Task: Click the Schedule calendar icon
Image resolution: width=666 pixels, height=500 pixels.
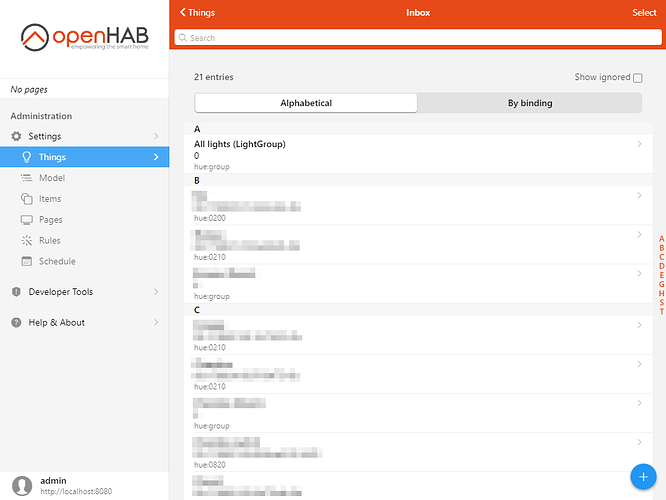Action: pos(27,262)
